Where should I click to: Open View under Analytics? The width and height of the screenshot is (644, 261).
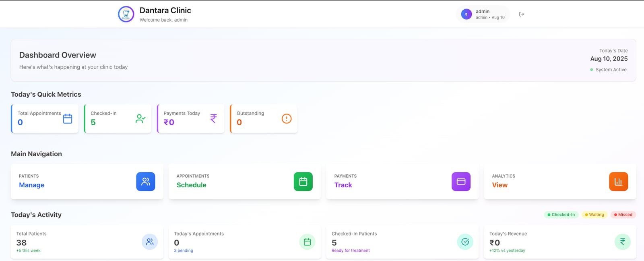(500, 185)
